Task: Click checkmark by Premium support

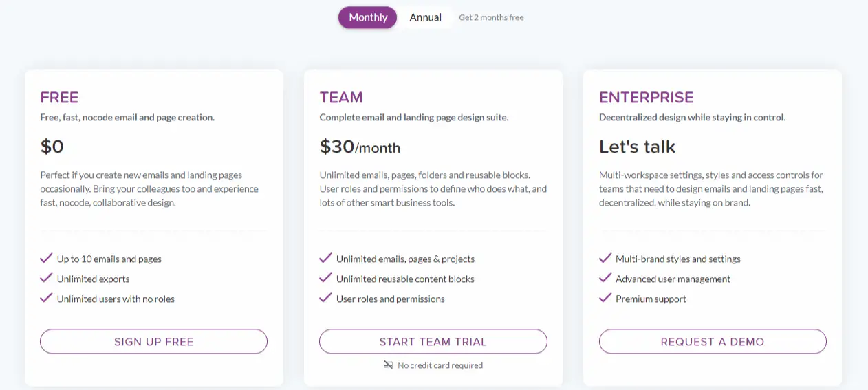Action: click(605, 298)
